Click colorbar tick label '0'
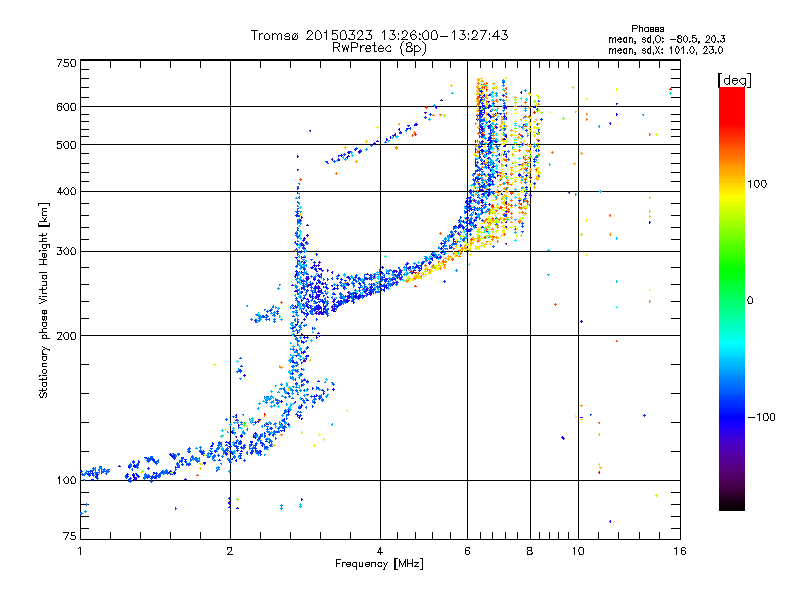Image resolution: width=800 pixels, height=600 pixels. tap(750, 301)
